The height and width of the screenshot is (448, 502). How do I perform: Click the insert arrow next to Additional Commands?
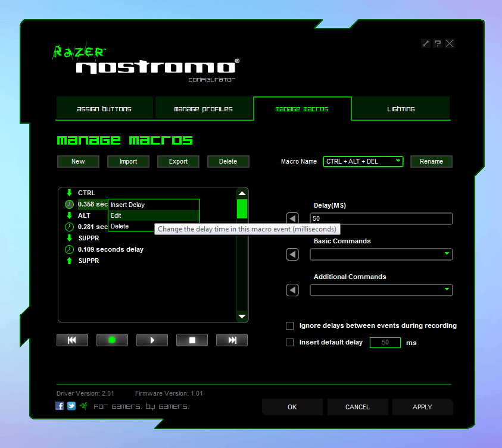click(292, 290)
